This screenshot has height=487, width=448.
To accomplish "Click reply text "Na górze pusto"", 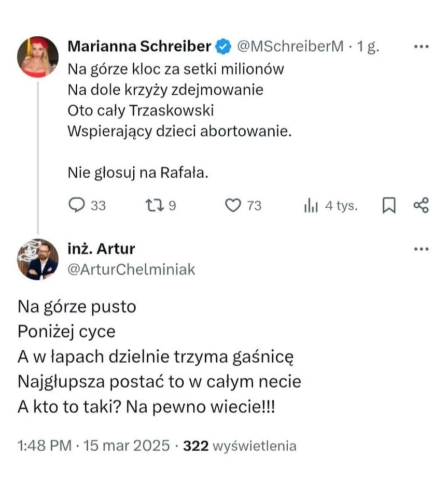I will pos(76,307).
